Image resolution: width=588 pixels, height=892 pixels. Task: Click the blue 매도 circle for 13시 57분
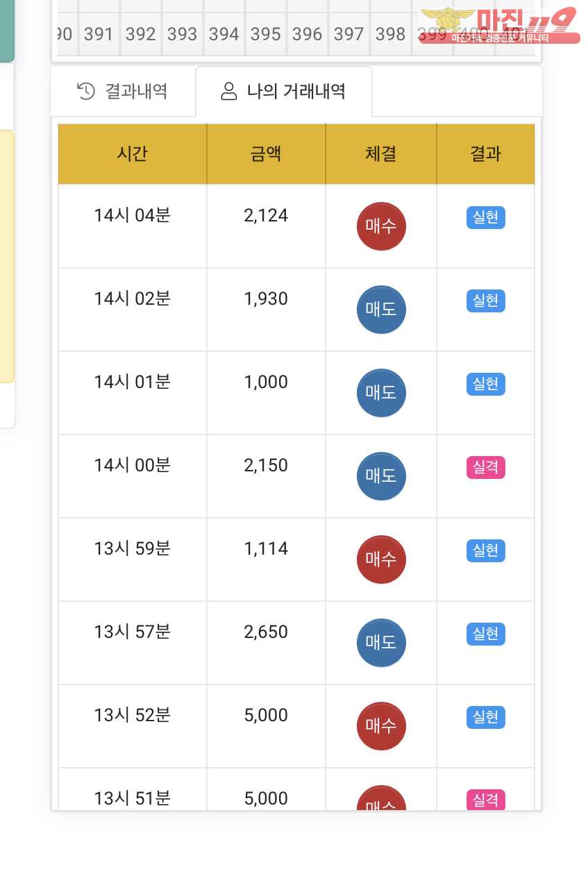381,643
